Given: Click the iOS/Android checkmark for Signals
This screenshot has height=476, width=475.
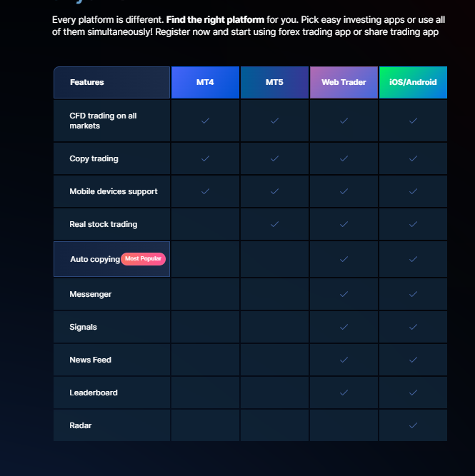Looking at the screenshot, I should pyautogui.click(x=413, y=327).
